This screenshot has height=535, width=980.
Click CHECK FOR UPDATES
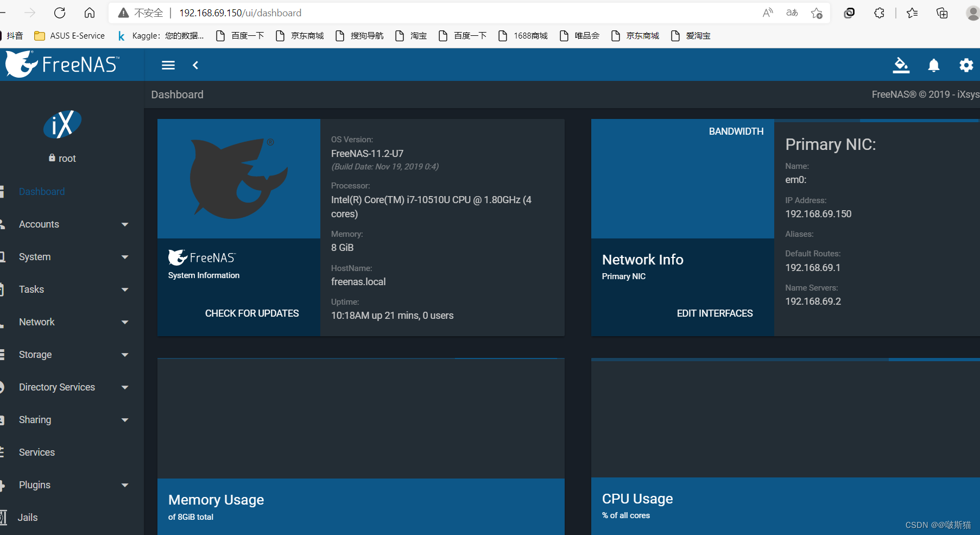251,313
